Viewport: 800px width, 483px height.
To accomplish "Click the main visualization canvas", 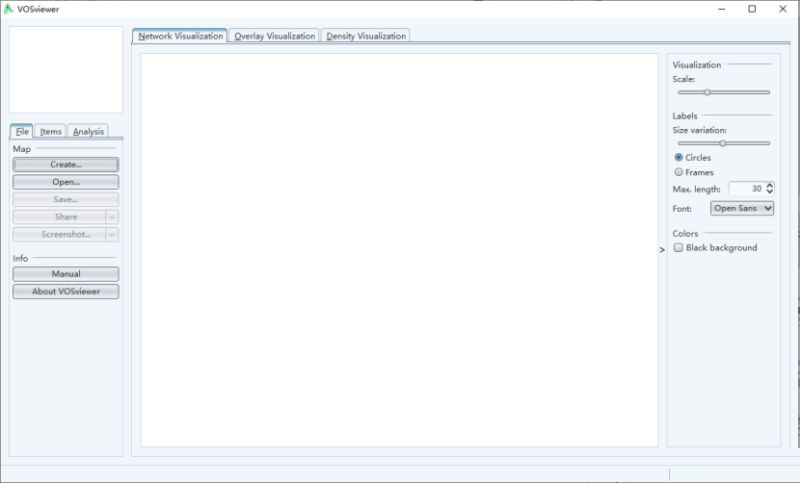I will [x=399, y=250].
